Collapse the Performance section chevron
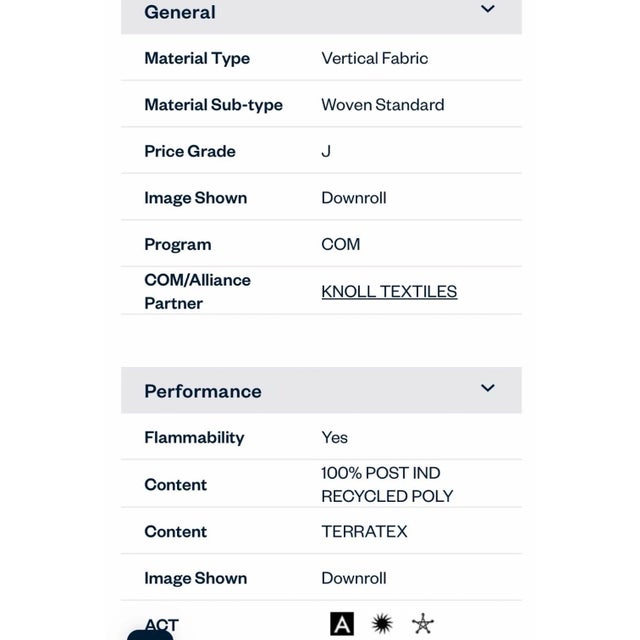 click(488, 389)
